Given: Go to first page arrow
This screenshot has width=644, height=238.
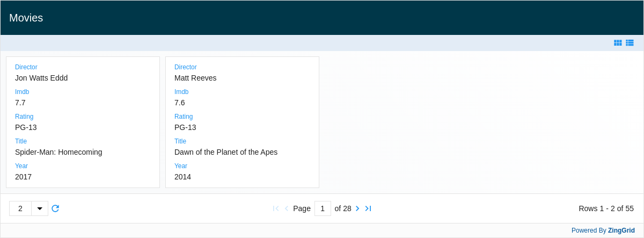Looking at the screenshot, I should 276,208.
